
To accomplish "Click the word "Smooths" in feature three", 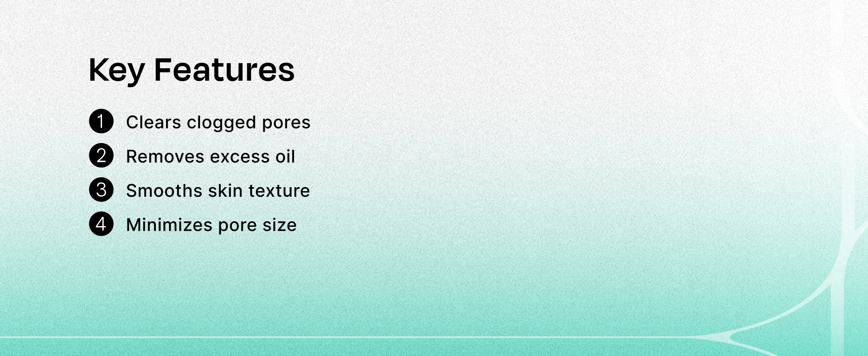I will pos(164,191).
